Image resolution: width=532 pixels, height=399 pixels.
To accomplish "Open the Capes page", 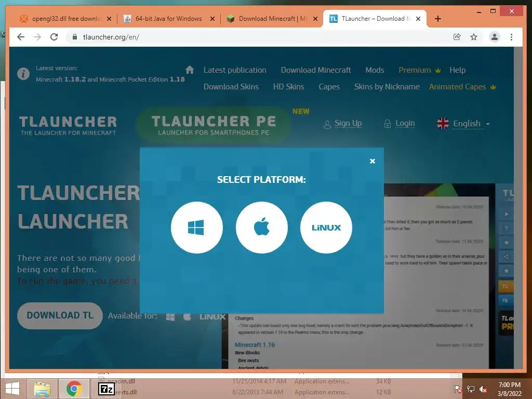I will pyautogui.click(x=329, y=87).
